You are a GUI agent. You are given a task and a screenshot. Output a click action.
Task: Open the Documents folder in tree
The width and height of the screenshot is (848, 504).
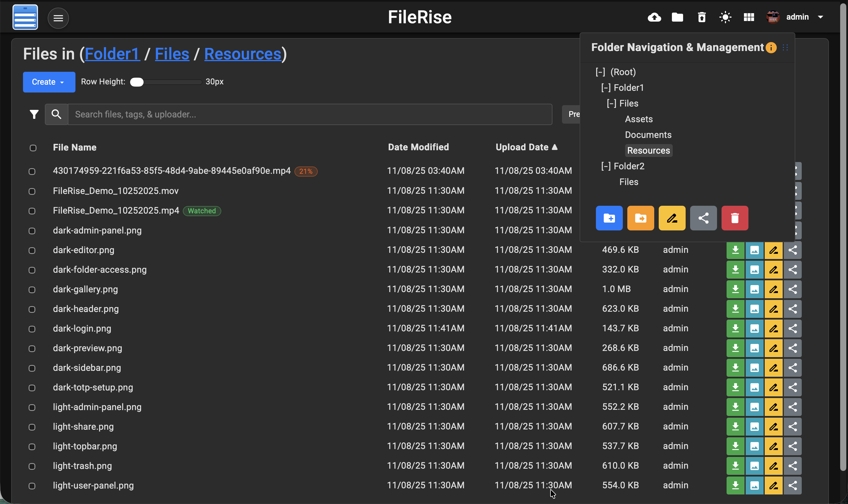point(648,135)
